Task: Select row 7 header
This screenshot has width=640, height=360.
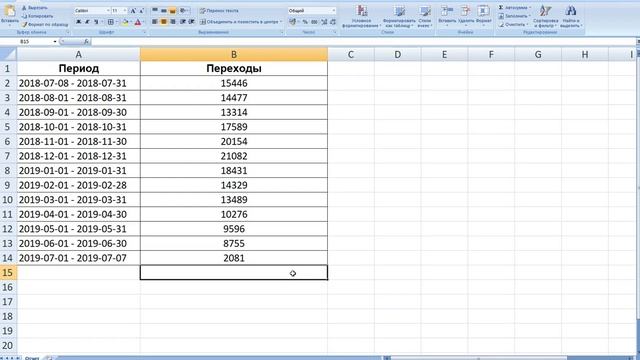Action: pos(8,156)
